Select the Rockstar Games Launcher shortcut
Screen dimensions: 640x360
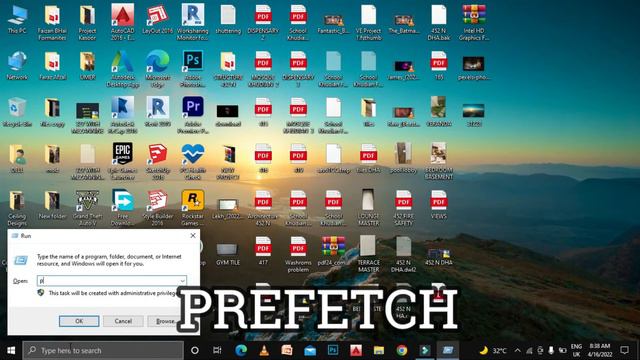point(193,208)
